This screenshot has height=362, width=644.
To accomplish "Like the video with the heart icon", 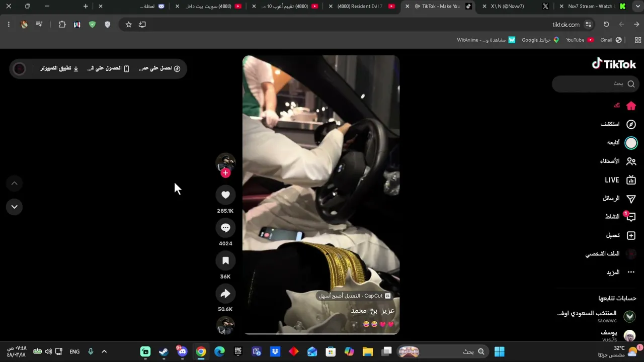I will click(x=225, y=195).
